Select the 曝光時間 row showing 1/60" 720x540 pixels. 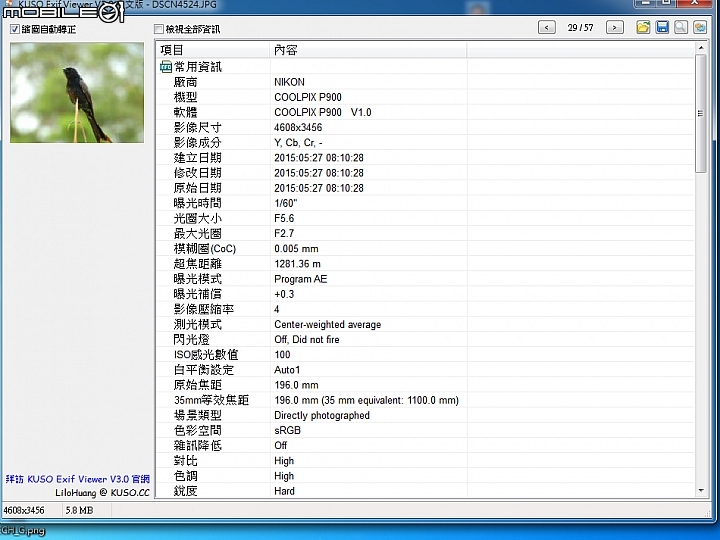[x=425, y=203]
